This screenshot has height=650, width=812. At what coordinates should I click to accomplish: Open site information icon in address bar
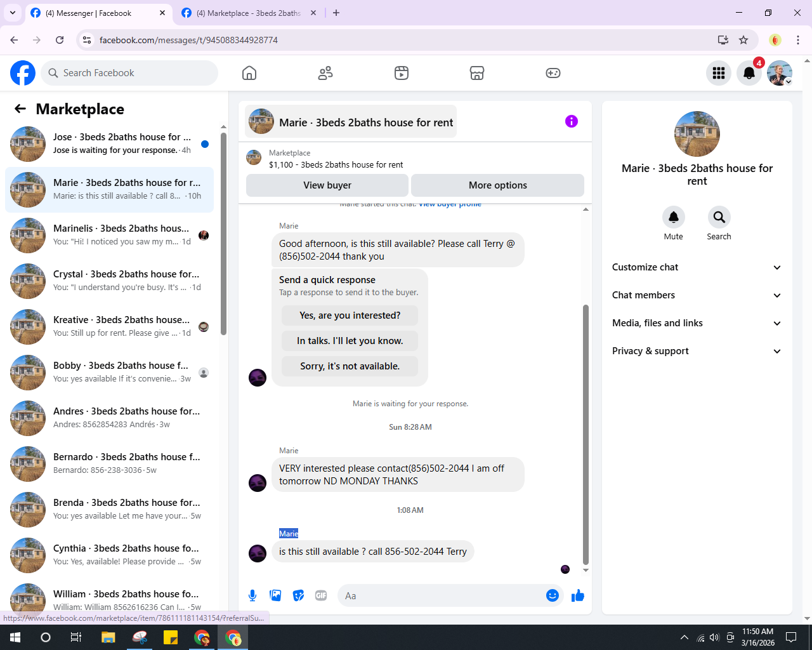[x=87, y=40]
